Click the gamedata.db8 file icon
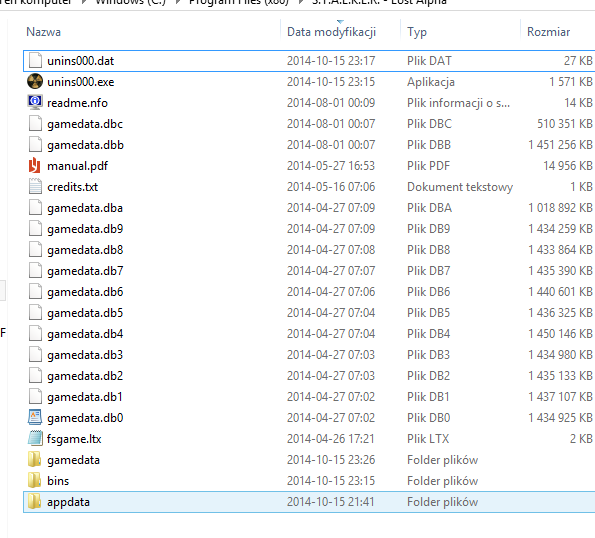The height and width of the screenshot is (538, 595). [35, 250]
